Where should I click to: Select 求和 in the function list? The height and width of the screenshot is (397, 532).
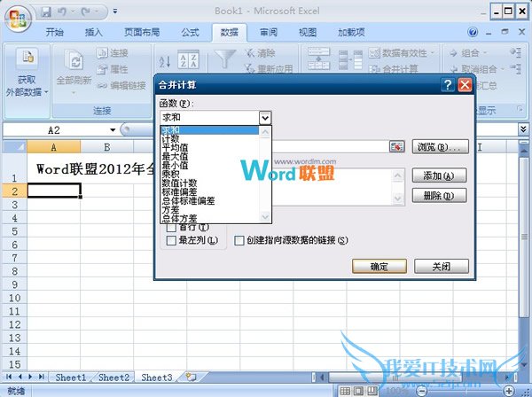(209, 130)
